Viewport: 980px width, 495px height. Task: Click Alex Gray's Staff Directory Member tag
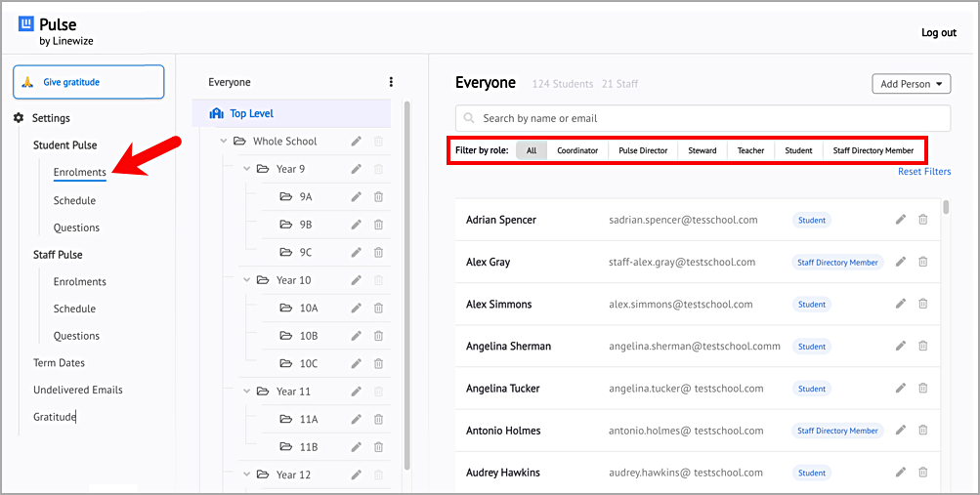pos(837,263)
